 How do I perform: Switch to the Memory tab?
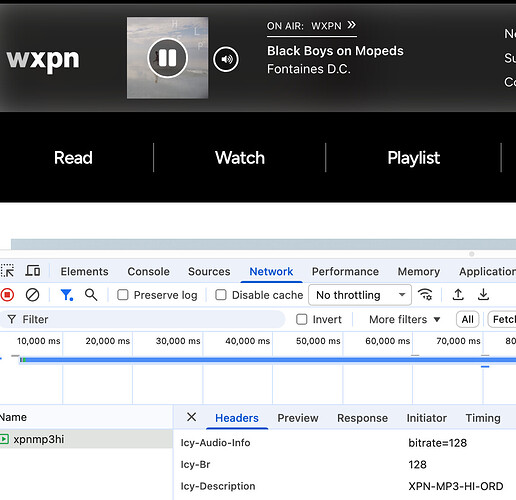(419, 272)
